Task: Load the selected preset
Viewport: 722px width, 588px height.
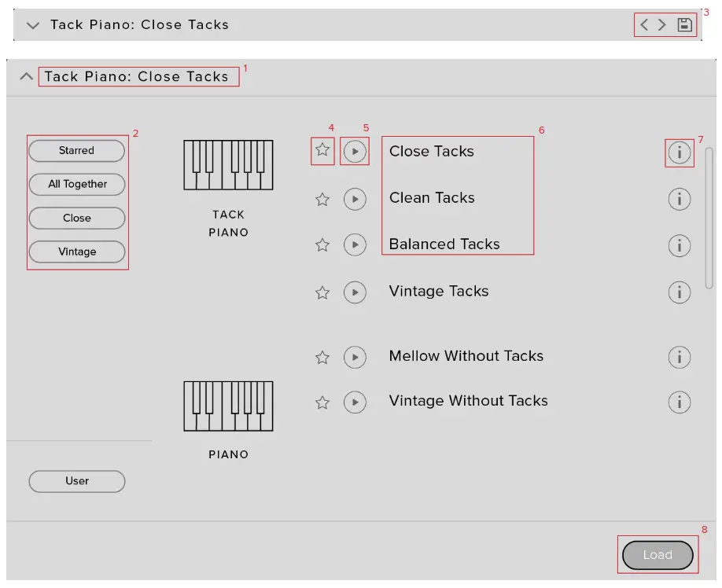Action: [658, 554]
